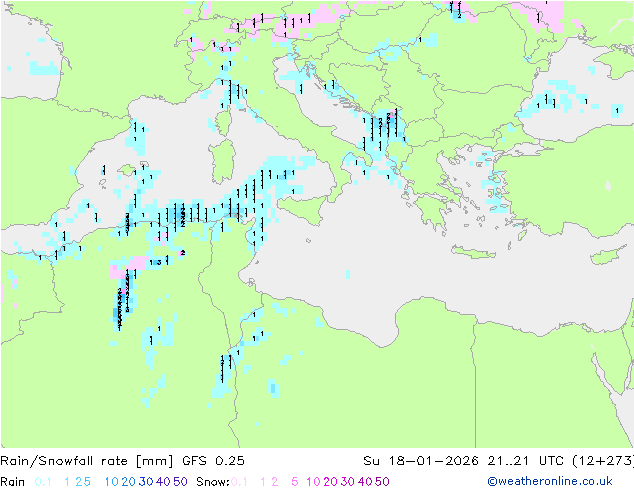Pick the Snow legend 5 value
Viewport: 634px width, 490px height.
(x=295, y=482)
